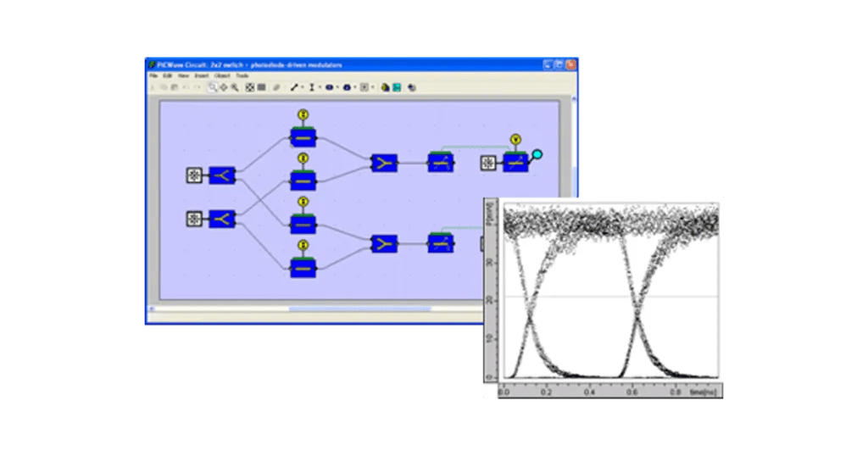The image size is (868, 456).
Task: Click the greyed paperclip link icon
Action: (x=277, y=87)
